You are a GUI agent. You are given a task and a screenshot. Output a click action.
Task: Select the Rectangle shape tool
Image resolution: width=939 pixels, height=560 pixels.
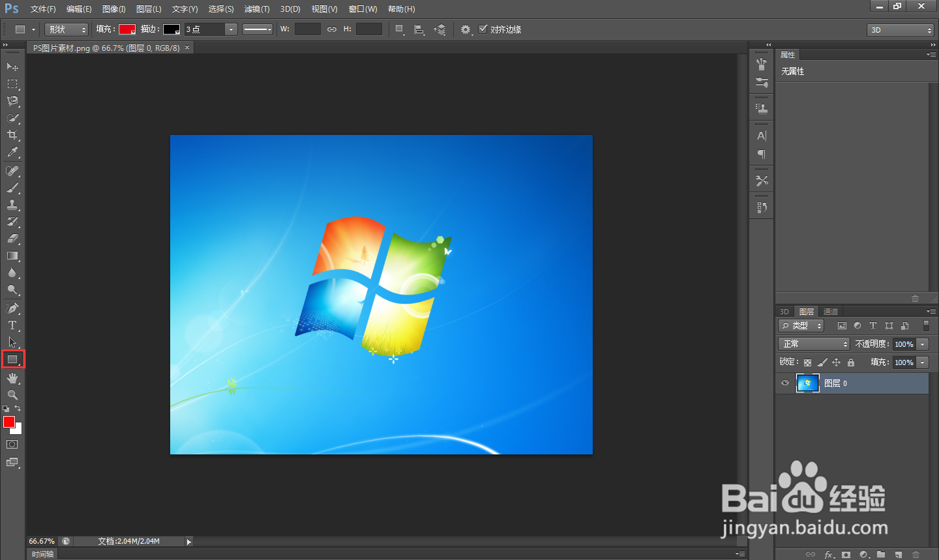click(12, 359)
